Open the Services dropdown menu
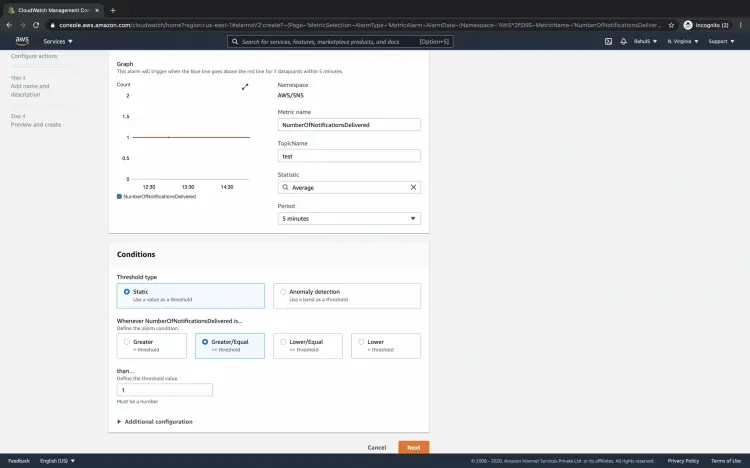This screenshot has height=468, width=750. coord(58,42)
